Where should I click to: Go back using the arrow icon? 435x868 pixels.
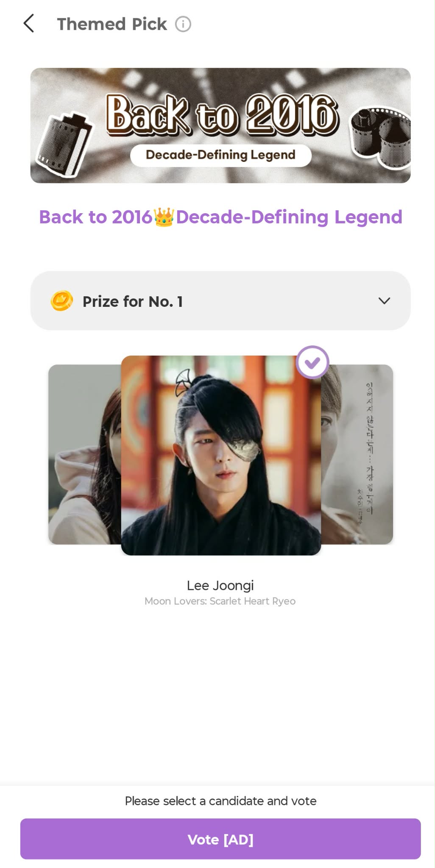28,24
